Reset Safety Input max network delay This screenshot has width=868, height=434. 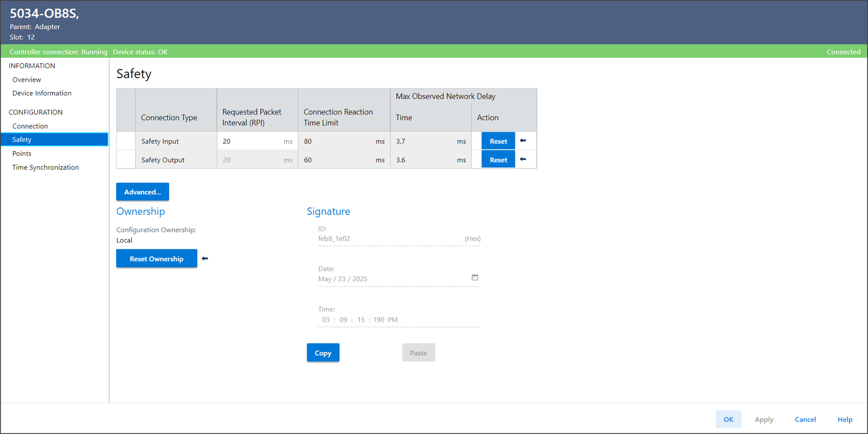click(x=498, y=141)
